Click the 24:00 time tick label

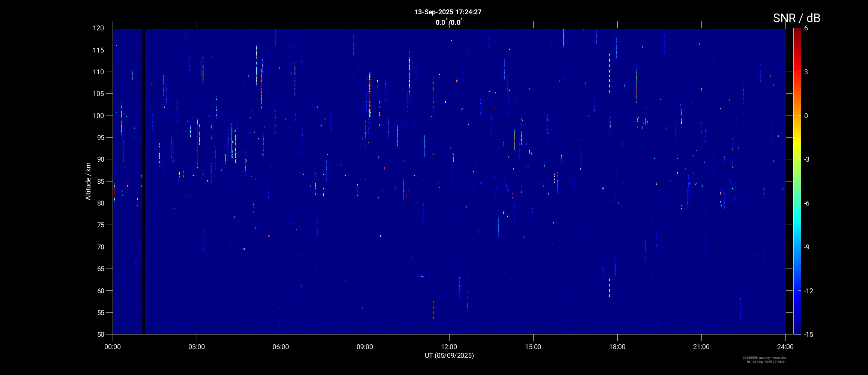(785, 347)
